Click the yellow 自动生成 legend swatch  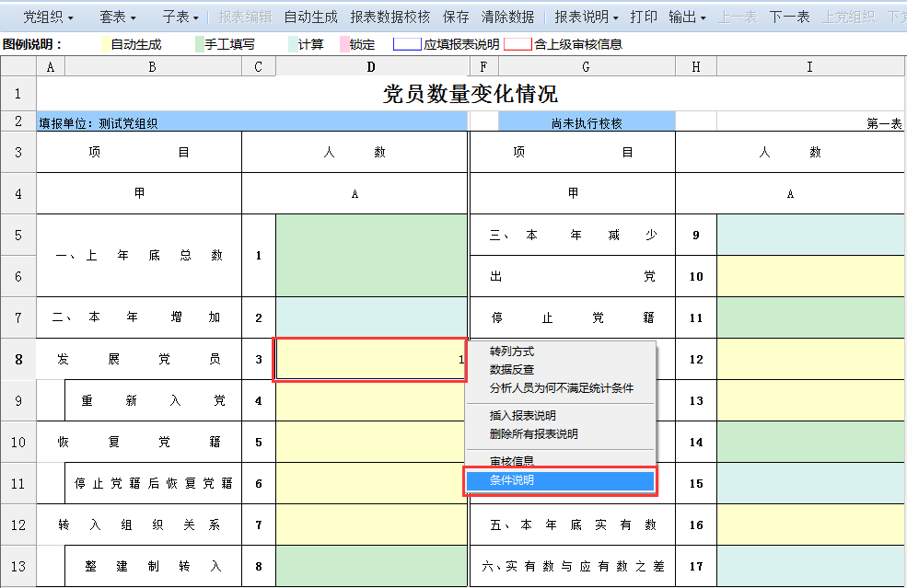click(104, 42)
